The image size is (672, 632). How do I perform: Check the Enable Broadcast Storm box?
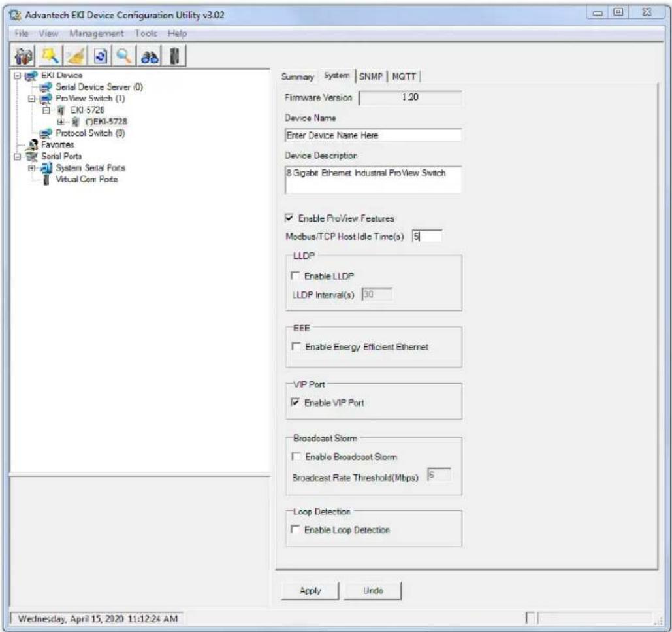[x=295, y=456]
